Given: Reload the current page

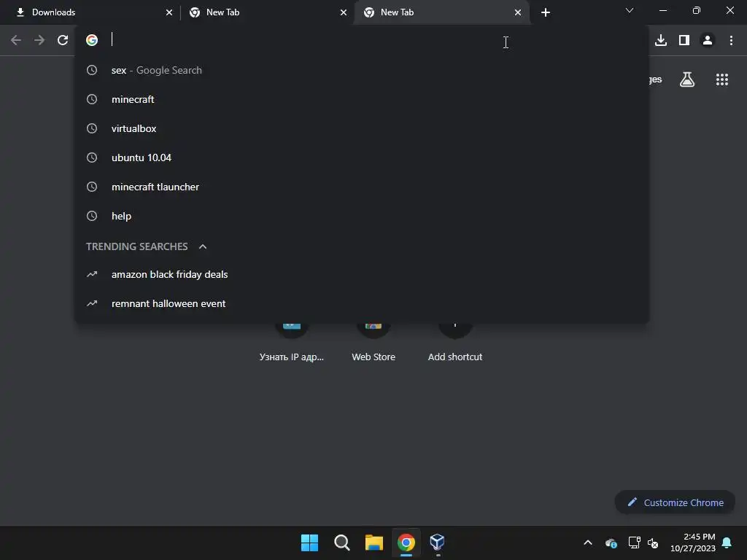Looking at the screenshot, I should point(63,41).
